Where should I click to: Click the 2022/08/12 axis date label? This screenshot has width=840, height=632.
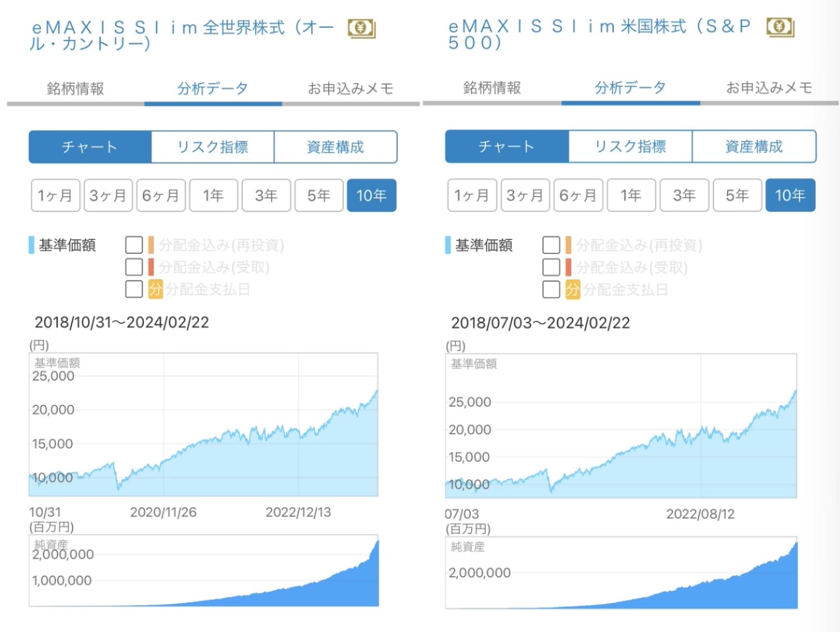click(x=701, y=514)
